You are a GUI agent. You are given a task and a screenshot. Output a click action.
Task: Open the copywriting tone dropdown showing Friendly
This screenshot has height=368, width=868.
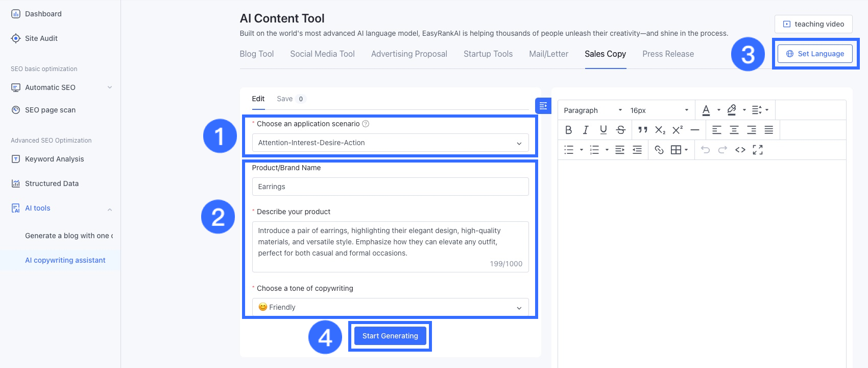(390, 307)
